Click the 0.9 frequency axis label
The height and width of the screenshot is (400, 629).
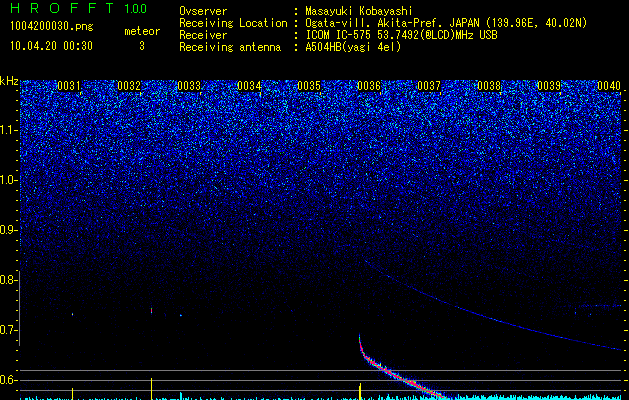pyautogui.click(x=8, y=230)
